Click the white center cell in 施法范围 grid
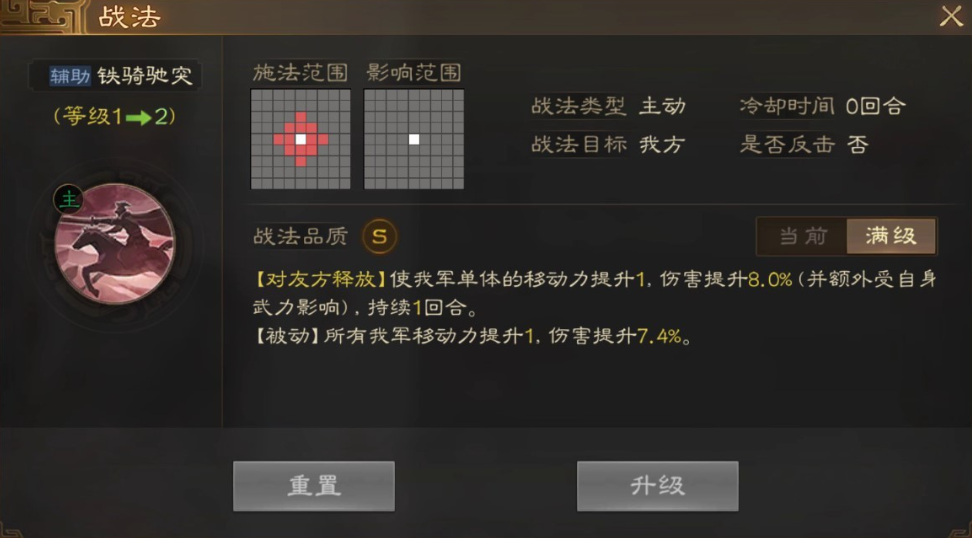Screen dimensions: 972x538 (x=301, y=139)
